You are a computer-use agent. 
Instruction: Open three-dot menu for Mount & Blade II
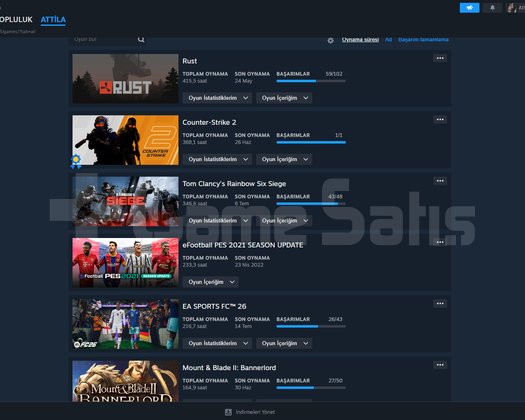(x=440, y=365)
